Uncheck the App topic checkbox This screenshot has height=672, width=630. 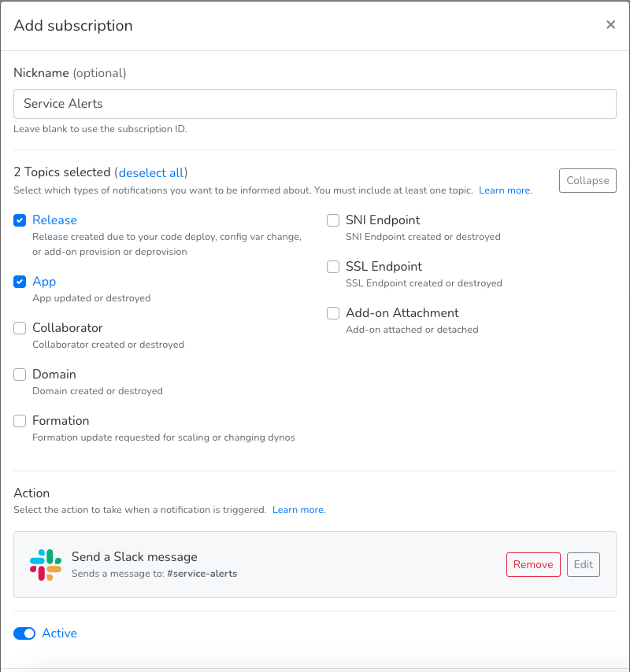(20, 282)
